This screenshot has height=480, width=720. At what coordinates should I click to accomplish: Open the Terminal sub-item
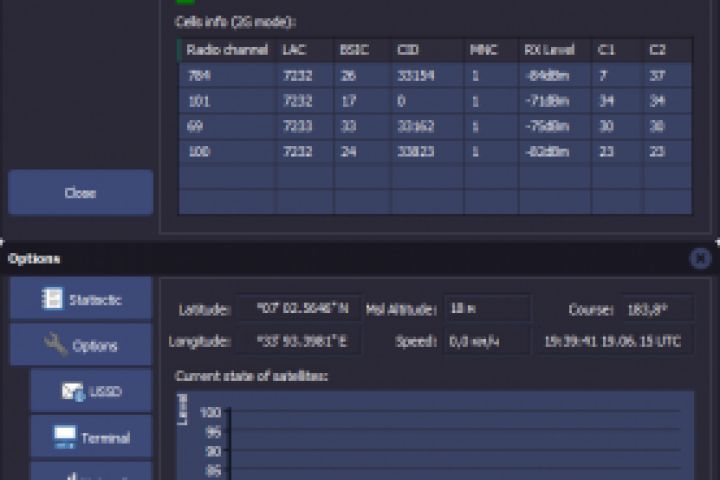pyautogui.click(x=91, y=437)
